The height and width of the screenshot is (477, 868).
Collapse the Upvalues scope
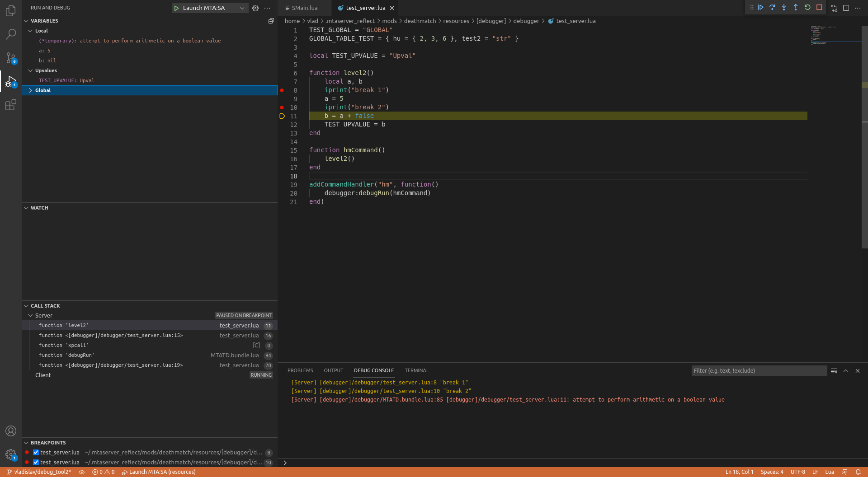pyautogui.click(x=31, y=70)
